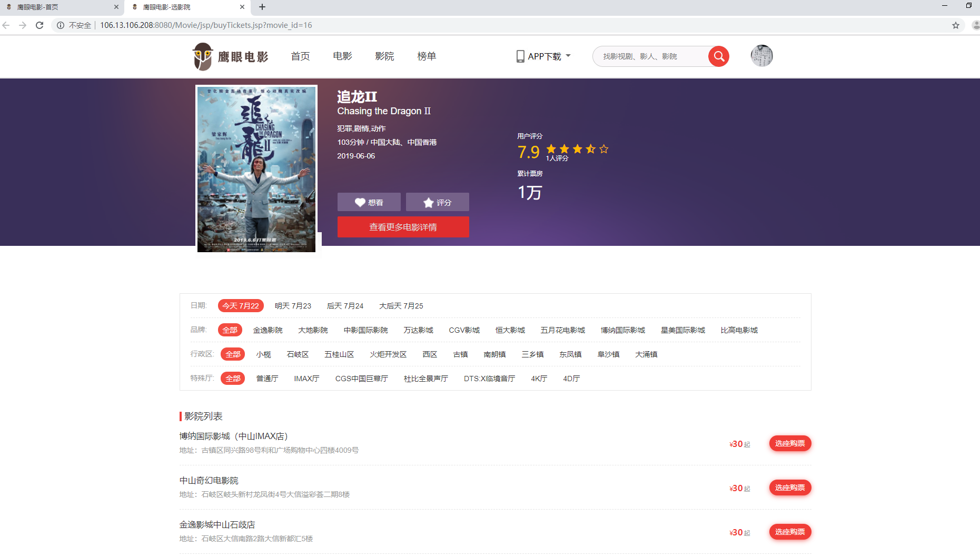Viewport: 980px width, 557px height.
Task: Click the heart icon on 想看 button
Action: (360, 202)
